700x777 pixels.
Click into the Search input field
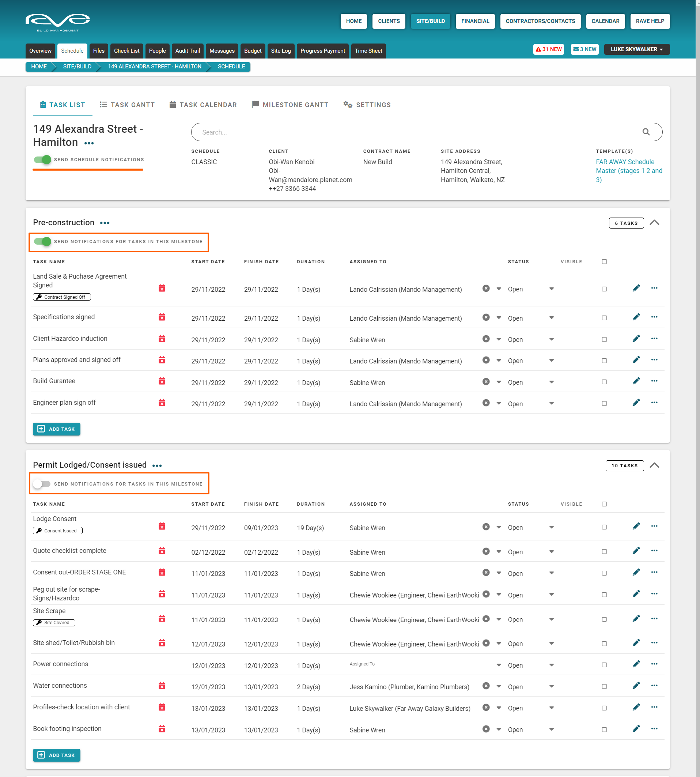(417, 132)
